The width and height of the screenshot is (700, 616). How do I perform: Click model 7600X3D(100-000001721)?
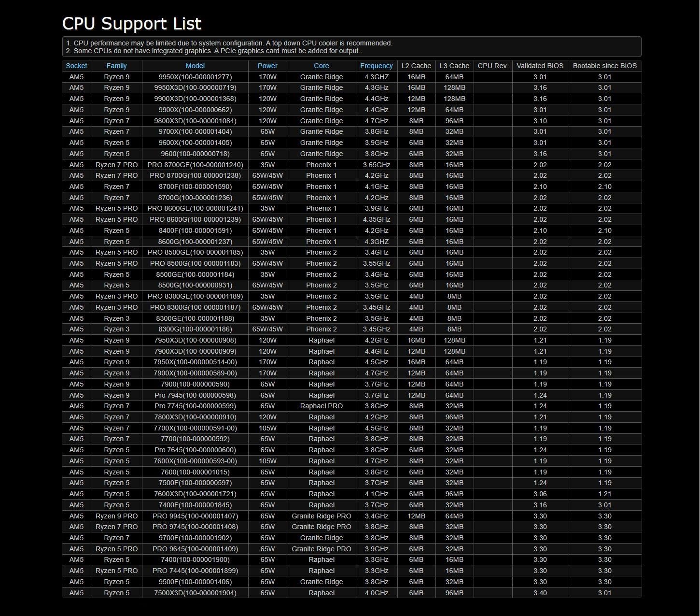coord(195,494)
